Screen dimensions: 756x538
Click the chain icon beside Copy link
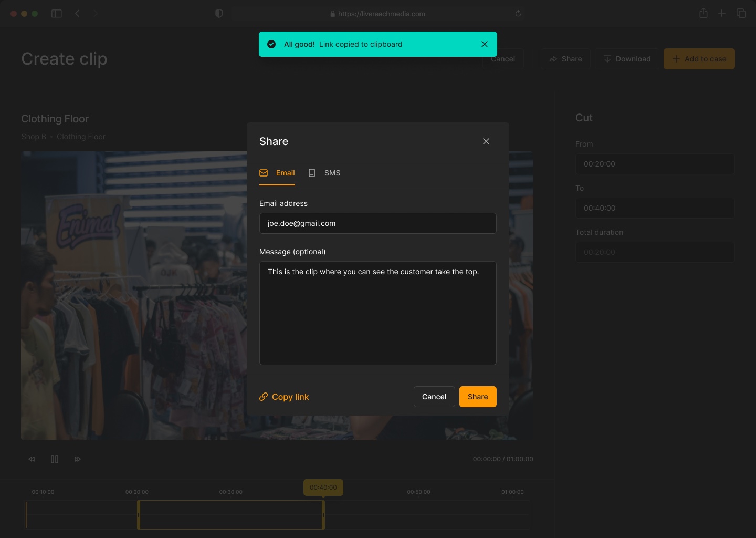point(264,397)
